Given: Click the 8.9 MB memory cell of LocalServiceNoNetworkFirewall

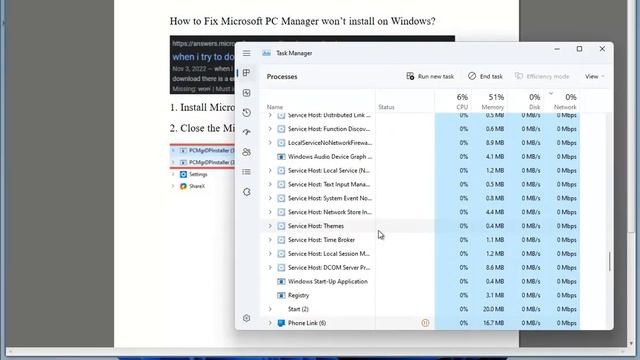Looking at the screenshot, I should 495,142.
